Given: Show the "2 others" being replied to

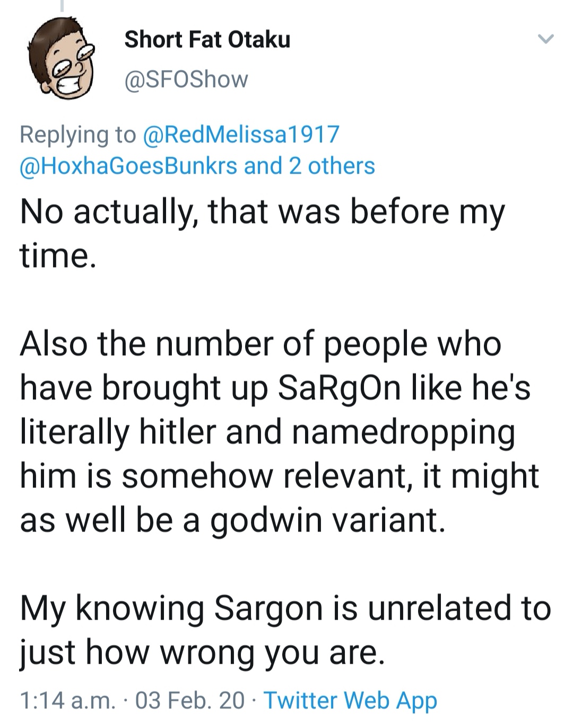Looking at the screenshot, I should coord(332,166).
